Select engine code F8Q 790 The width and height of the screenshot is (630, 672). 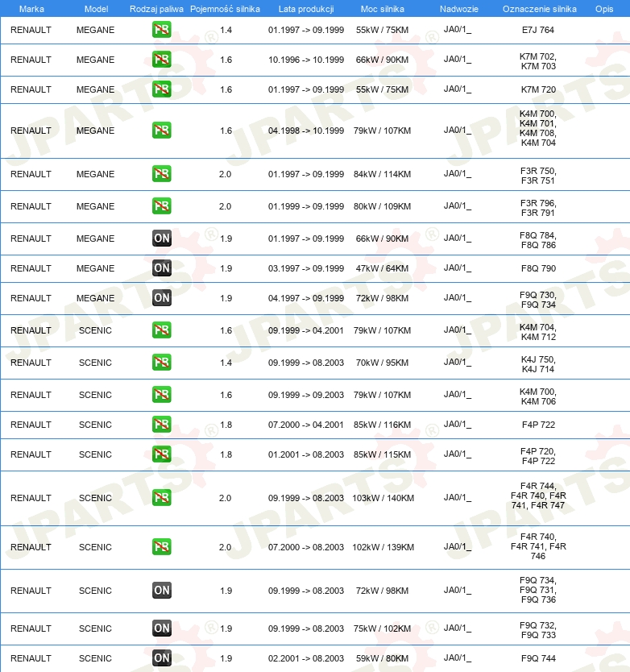tap(538, 268)
